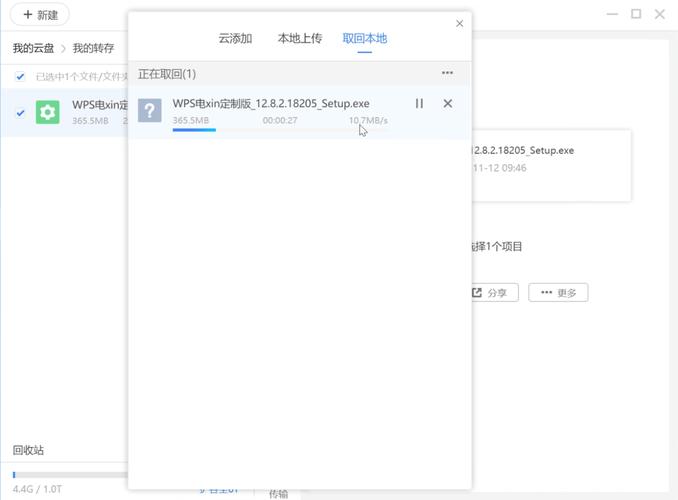The image size is (678, 500).
Task: Go to 我的云盘 in the breadcrumb
Action: click(x=33, y=48)
